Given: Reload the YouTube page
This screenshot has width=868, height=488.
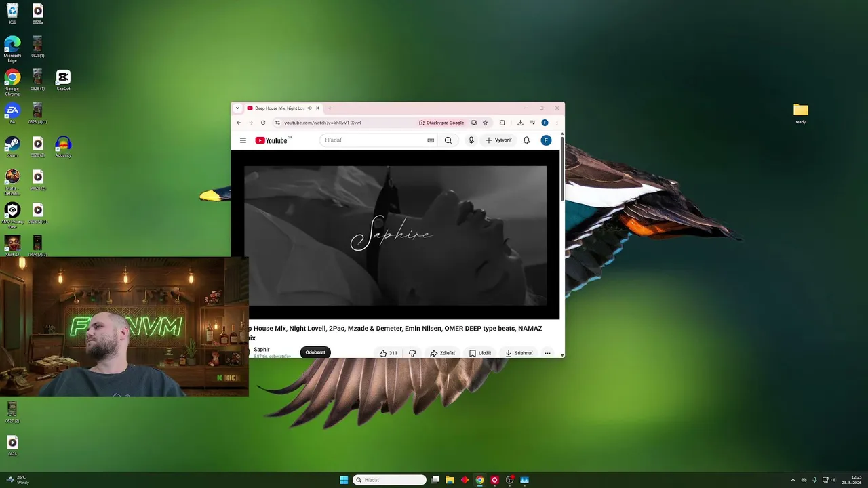Looking at the screenshot, I should pos(263,123).
